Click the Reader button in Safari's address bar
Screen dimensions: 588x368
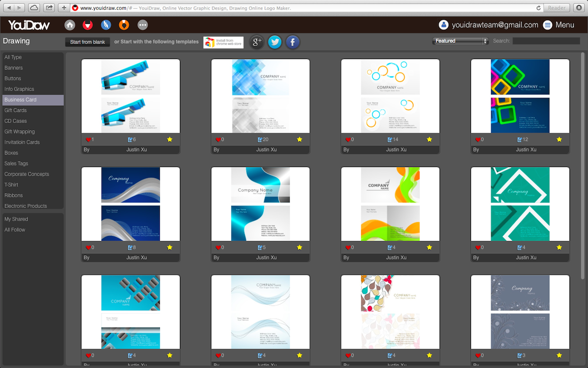tap(556, 7)
